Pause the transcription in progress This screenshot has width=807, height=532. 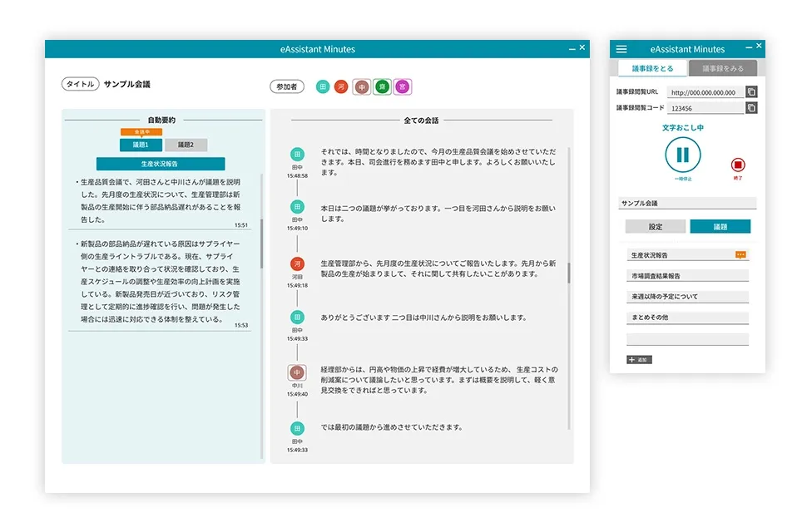click(x=682, y=155)
